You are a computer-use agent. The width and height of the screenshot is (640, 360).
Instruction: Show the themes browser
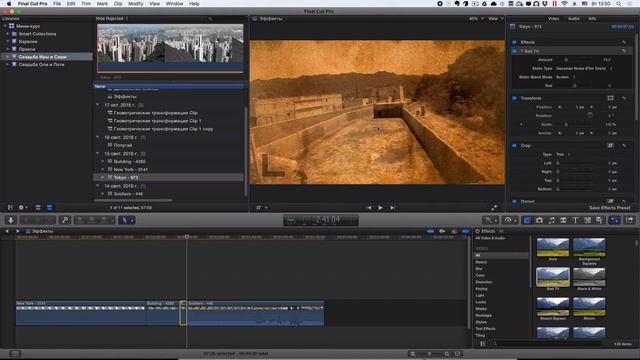coord(599,220)
